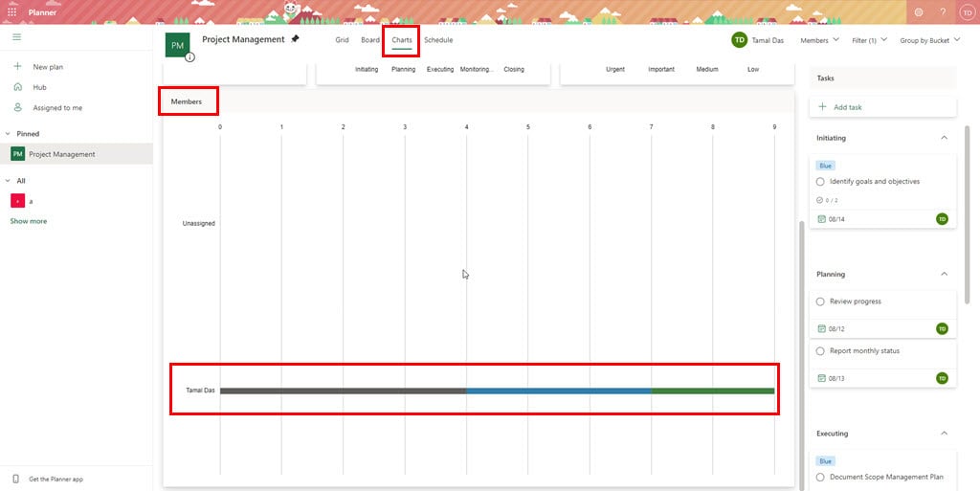Switch to the Schedule view tab
The height and width of the screenshot is (491, 980).
click(438, 40)
